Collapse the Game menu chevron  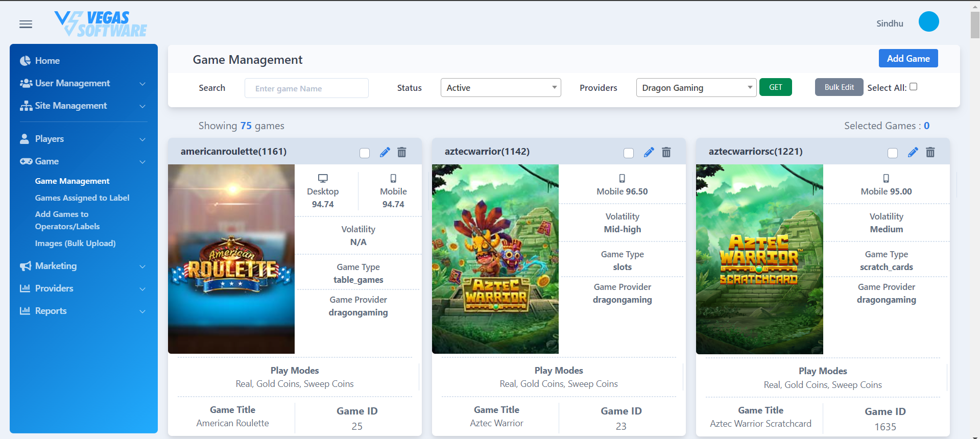tap(142, 162)
